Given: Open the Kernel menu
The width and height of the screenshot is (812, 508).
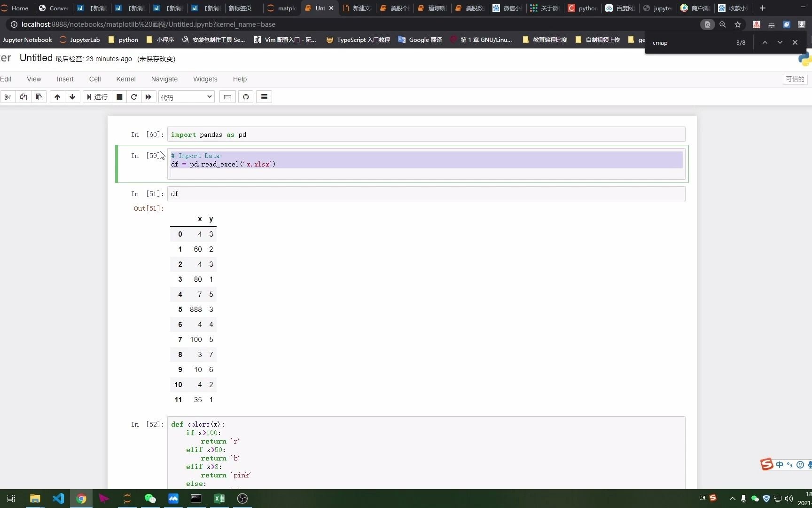Looking at the screenshot, I should pos(126,79).
